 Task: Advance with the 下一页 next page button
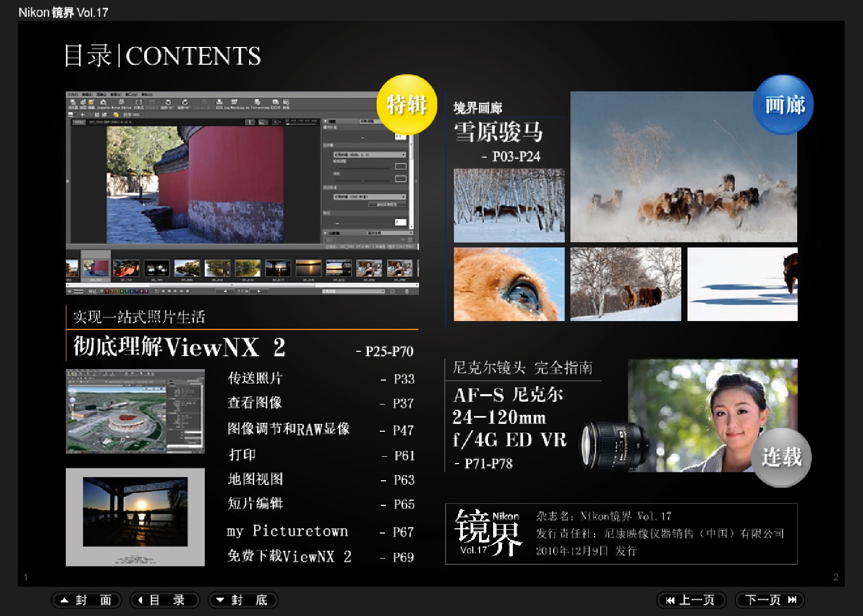tap(769, 600)
